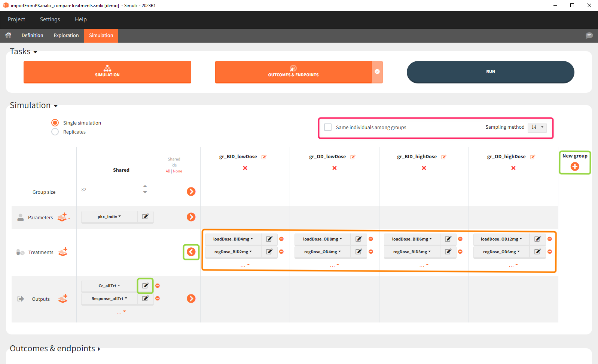598x364 pixels.
Task: Add a new simulation group
Action: (x=575, y=166)
